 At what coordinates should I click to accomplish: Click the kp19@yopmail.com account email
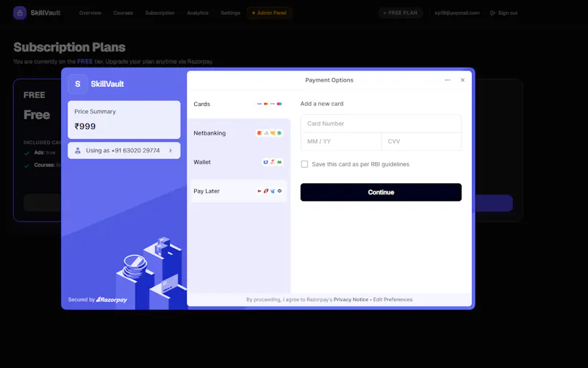[x=456, y=13]
